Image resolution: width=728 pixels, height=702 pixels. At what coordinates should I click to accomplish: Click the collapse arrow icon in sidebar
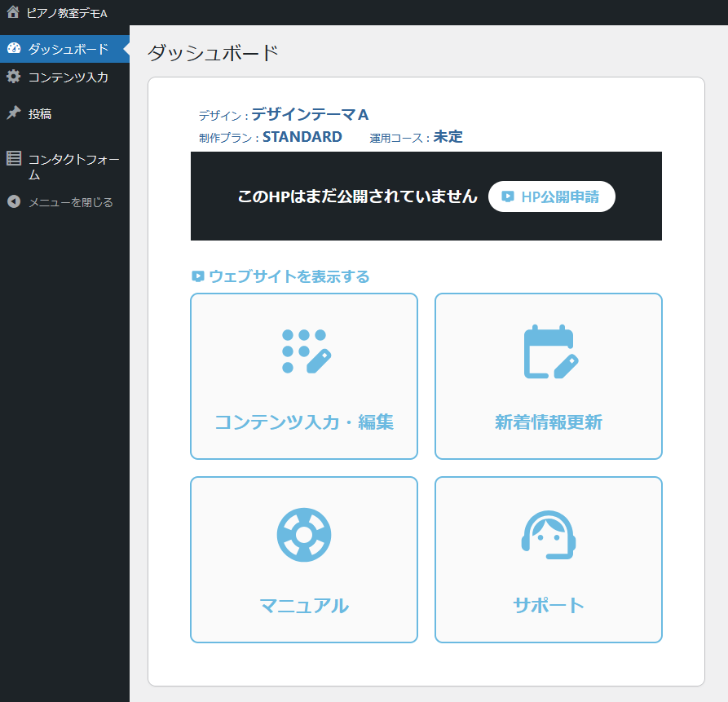[x=13, y=201]
